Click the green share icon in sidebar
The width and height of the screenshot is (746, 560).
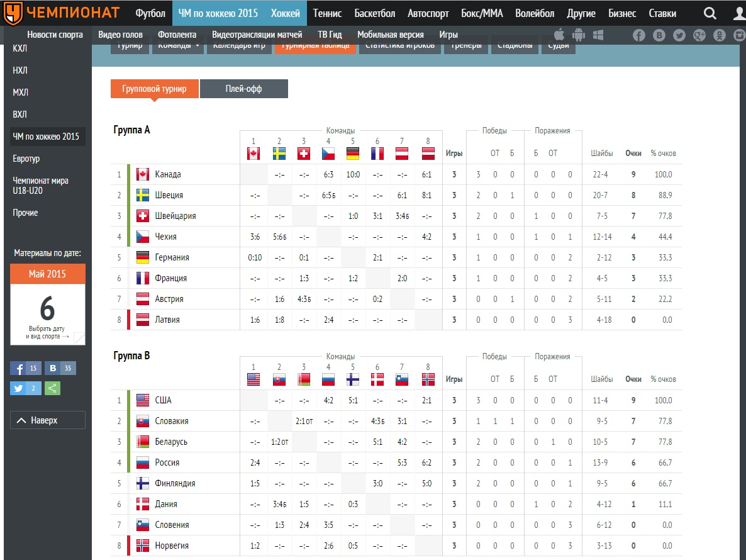(53, 388)
